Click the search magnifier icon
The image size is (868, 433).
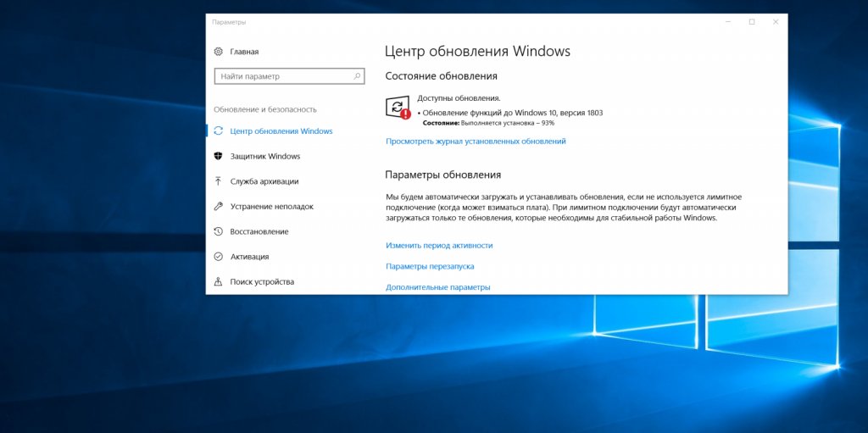coord(357,76)
